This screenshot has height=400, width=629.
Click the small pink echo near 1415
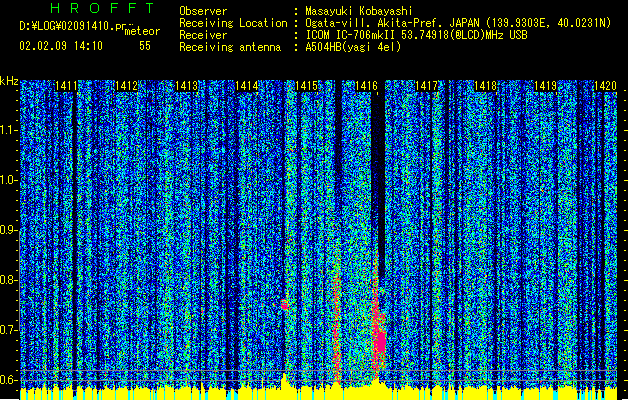[284, 305]
